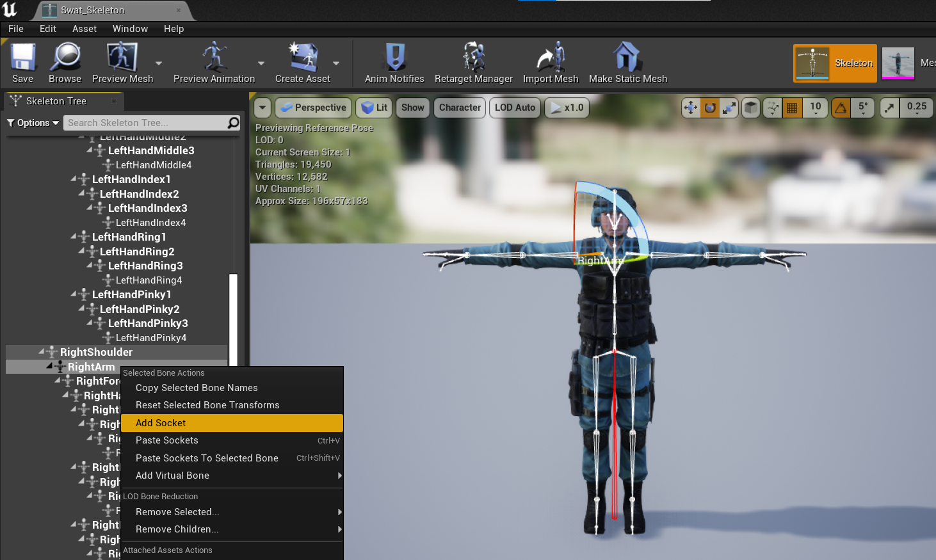Switch to the Scale gizmo tool
Image resolution: width=936 pixels, height=560 pixels.
[728, 108]
